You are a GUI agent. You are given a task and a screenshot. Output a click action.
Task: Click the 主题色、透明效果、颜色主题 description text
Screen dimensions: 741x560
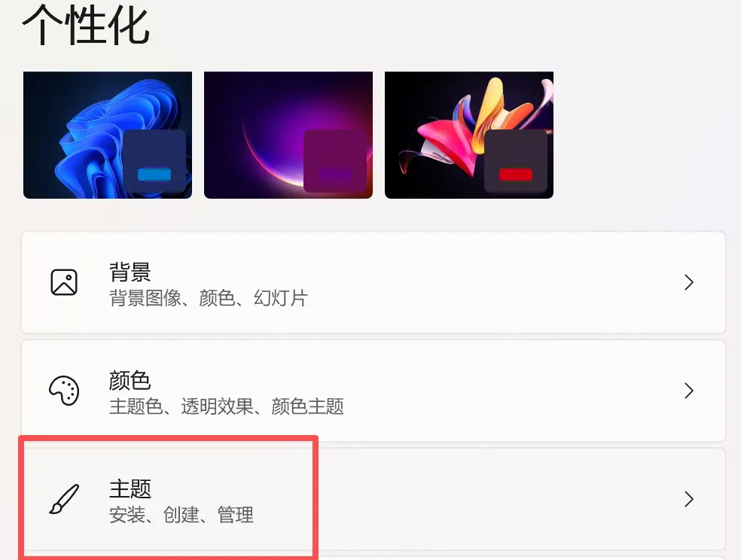[227, 406]
